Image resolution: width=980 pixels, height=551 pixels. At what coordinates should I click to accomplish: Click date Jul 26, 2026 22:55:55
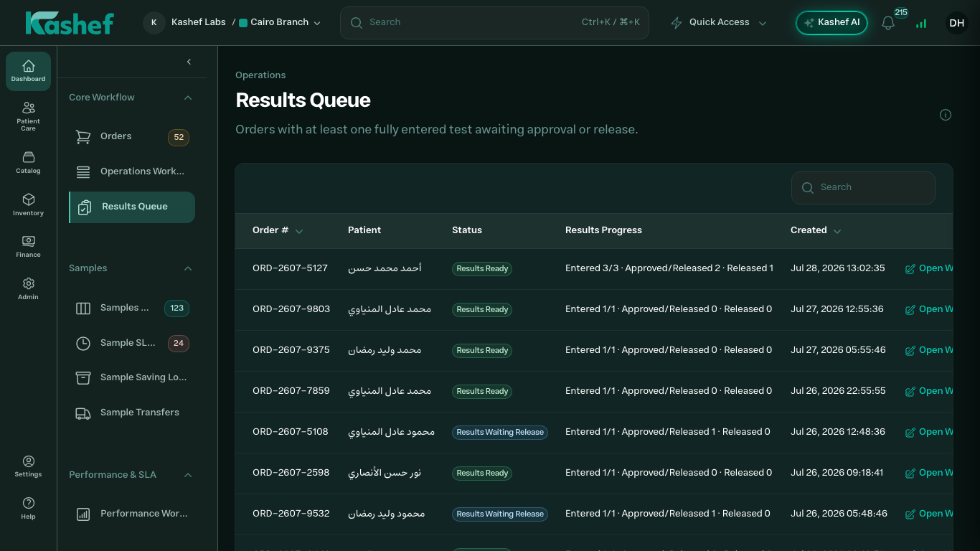(x=838, y=391)
